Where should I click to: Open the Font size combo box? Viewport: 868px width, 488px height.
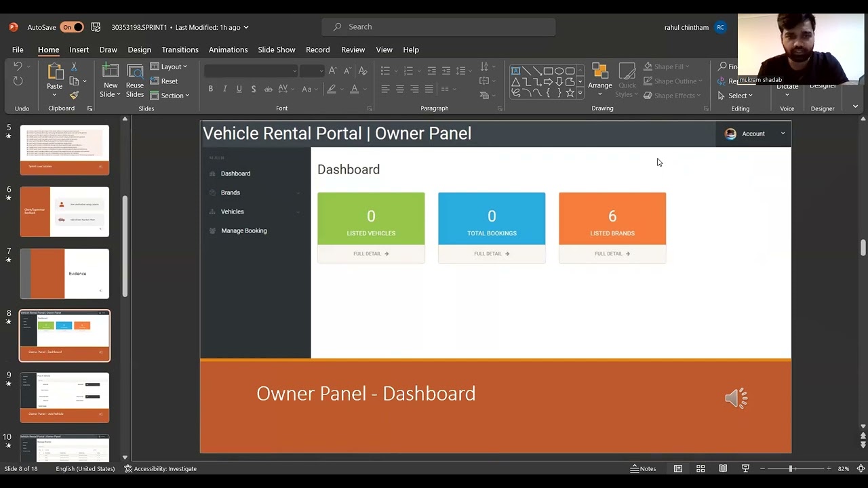pyautogui.click(x=312, y=70)
